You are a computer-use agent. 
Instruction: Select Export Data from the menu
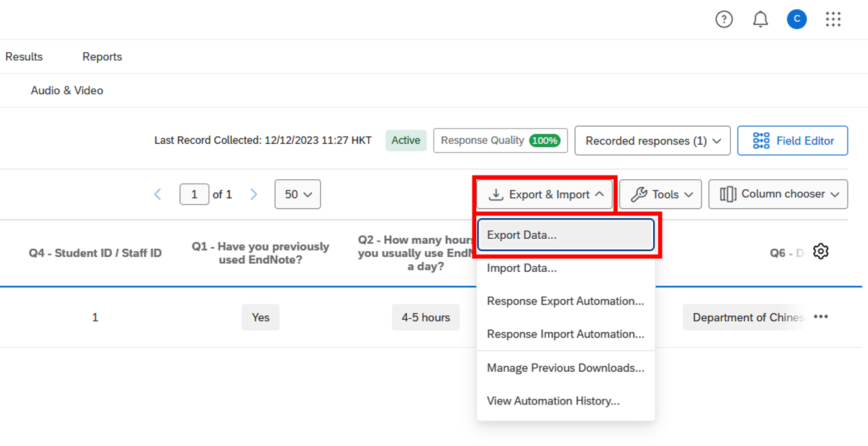point(565,235)
